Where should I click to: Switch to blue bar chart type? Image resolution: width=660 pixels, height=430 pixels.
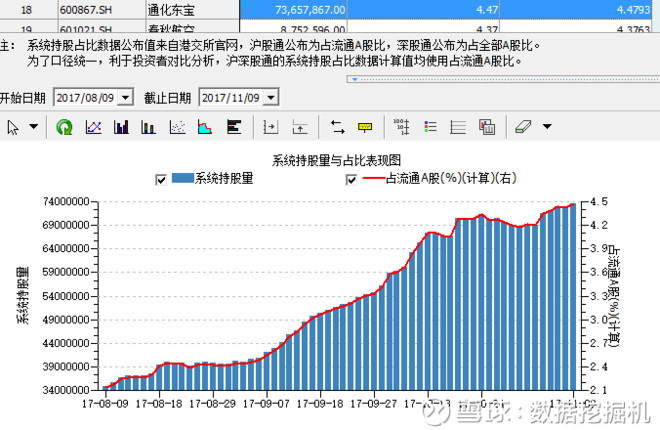pos(121,127)
